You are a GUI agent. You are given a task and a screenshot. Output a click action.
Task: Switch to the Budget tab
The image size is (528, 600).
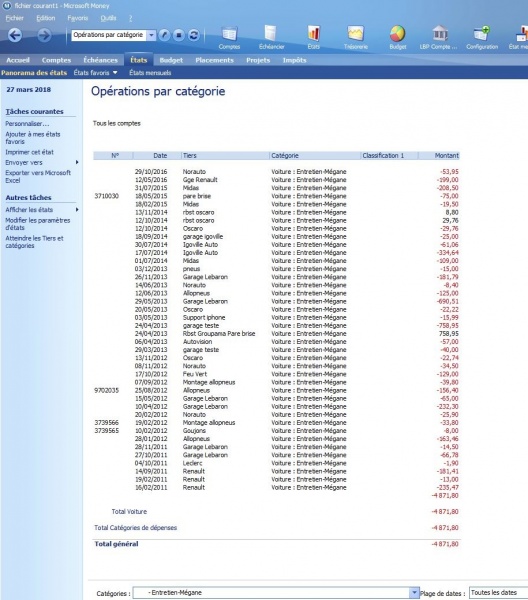click(x=171, y=60)
